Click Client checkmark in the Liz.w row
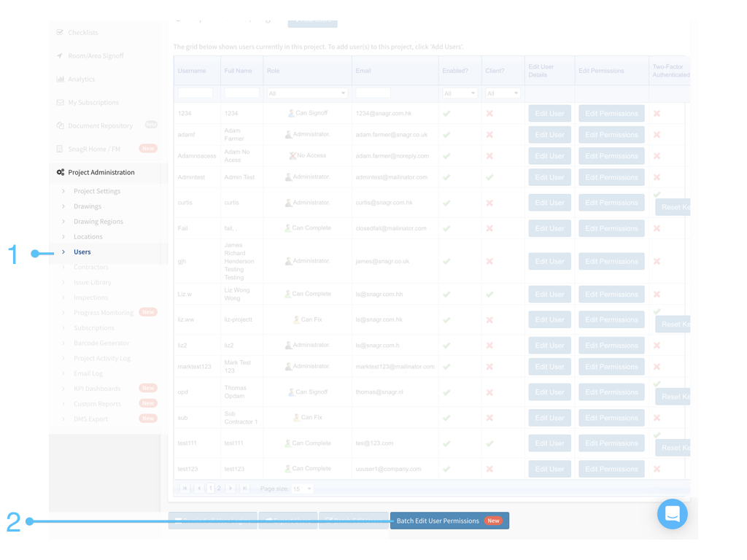 (489, 295)
